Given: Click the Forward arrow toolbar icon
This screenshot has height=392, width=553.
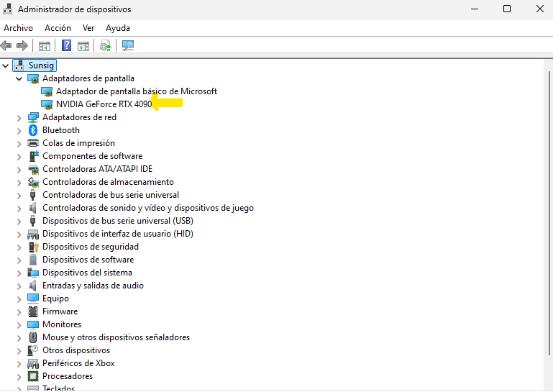Looking at the screenshot, I should point(22,45).
